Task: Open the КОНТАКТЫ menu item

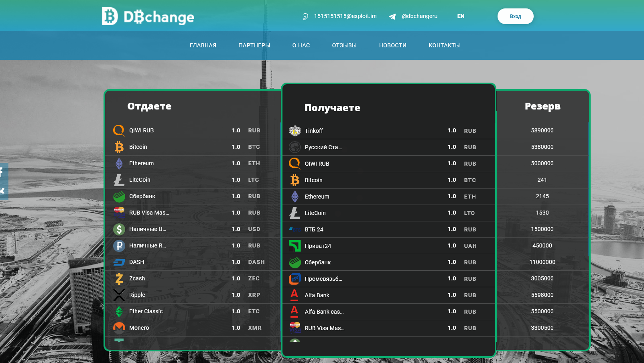Action: pyautogui.click(x=444, y=45)
